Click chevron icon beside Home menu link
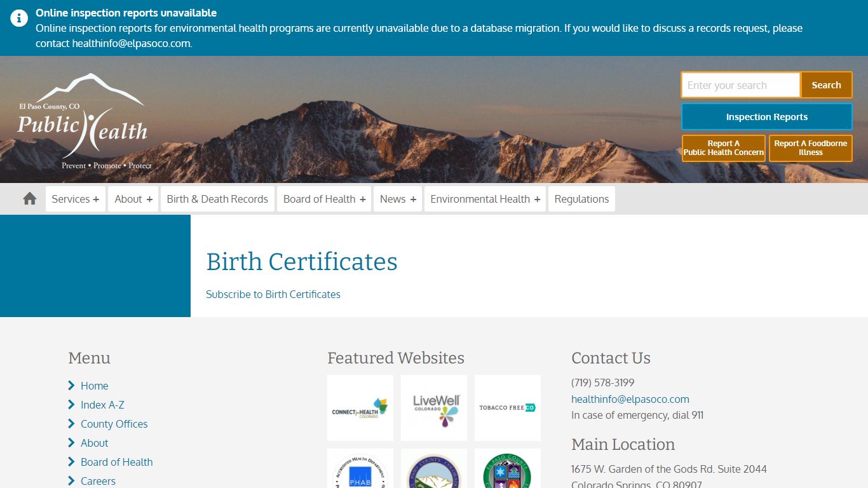This screenshot has width=868, height=488. tap(71, 386)
